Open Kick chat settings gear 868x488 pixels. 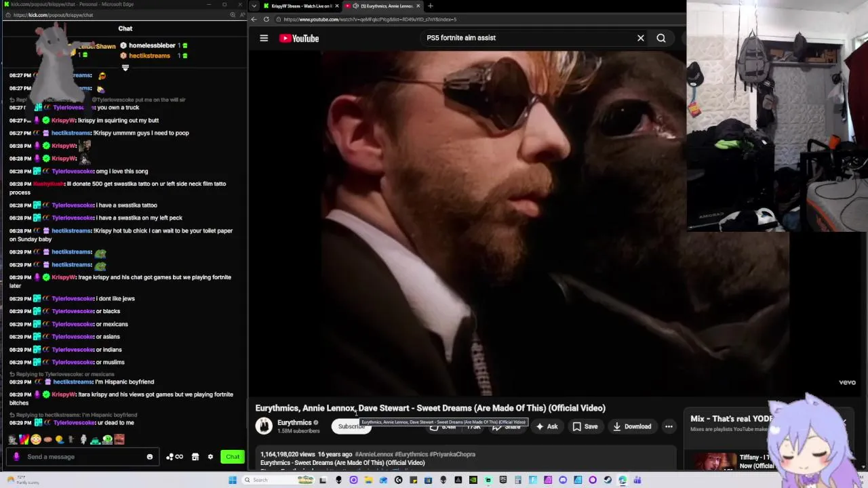(210, 457)
